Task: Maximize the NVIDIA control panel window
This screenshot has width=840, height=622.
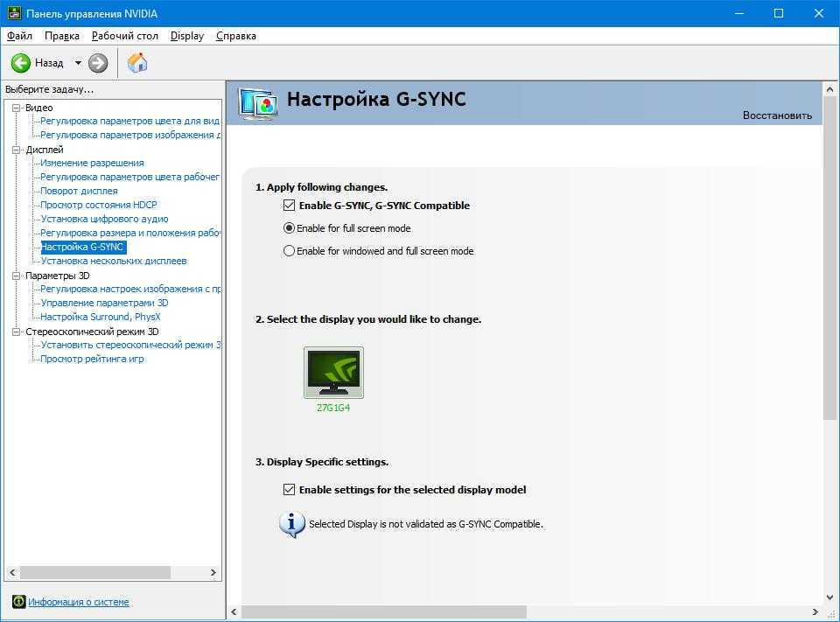Action: click(779, 13)
